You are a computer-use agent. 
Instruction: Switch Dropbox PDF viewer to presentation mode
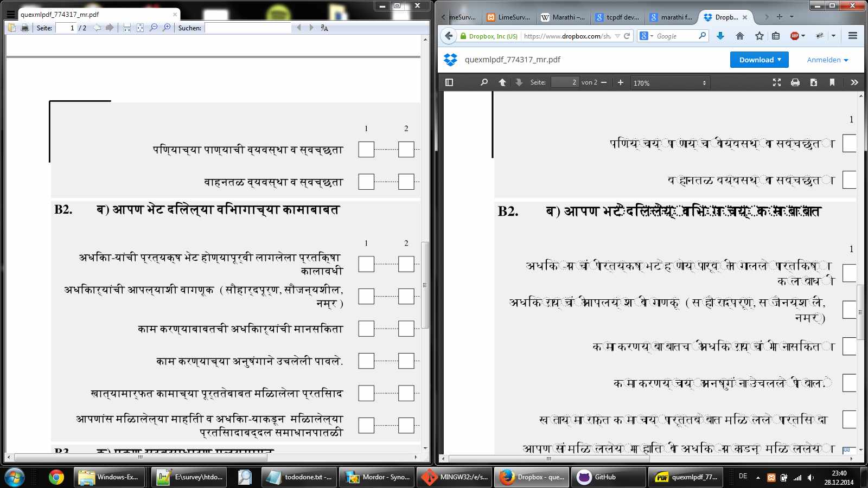coord(777,82)
